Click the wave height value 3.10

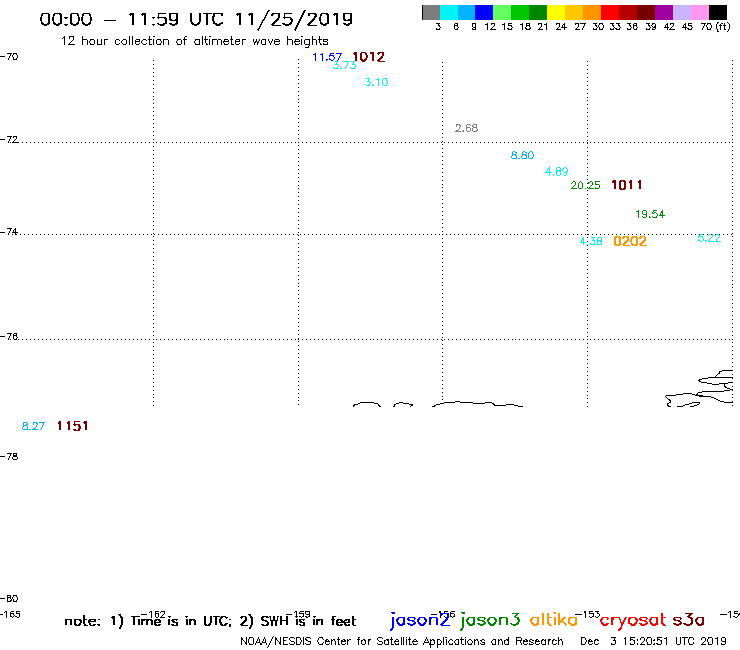pyautogui.click(x=376, y=82)
